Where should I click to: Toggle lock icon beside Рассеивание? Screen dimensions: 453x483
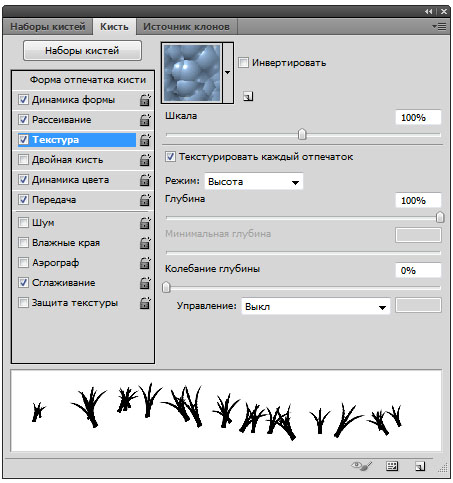tap(145, 120)
